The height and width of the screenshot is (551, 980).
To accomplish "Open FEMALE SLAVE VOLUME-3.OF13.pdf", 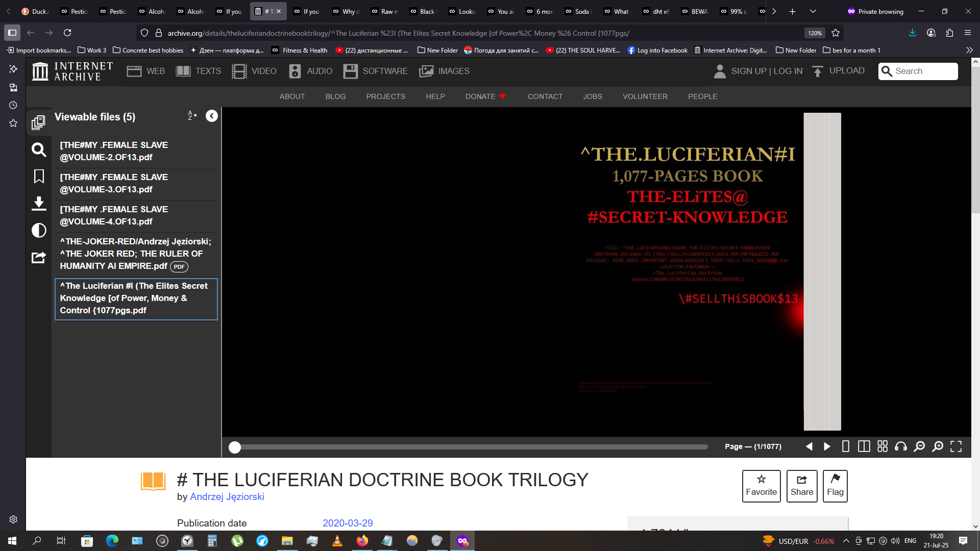I will click(136, 184).
